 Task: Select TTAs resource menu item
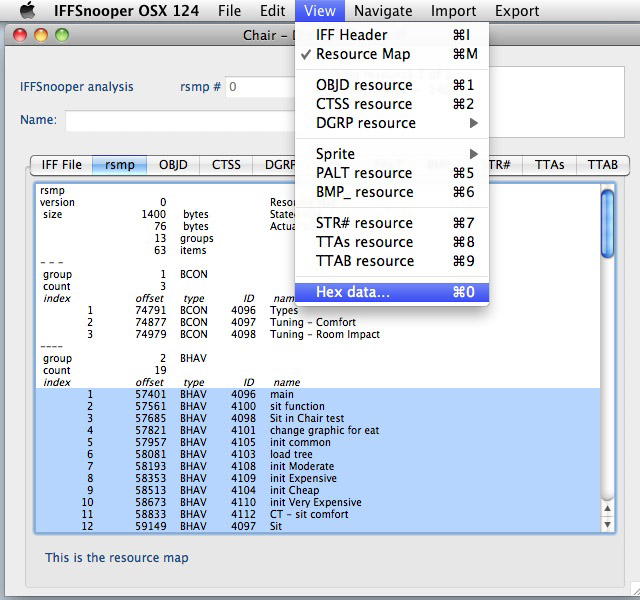tap(392, 242)
